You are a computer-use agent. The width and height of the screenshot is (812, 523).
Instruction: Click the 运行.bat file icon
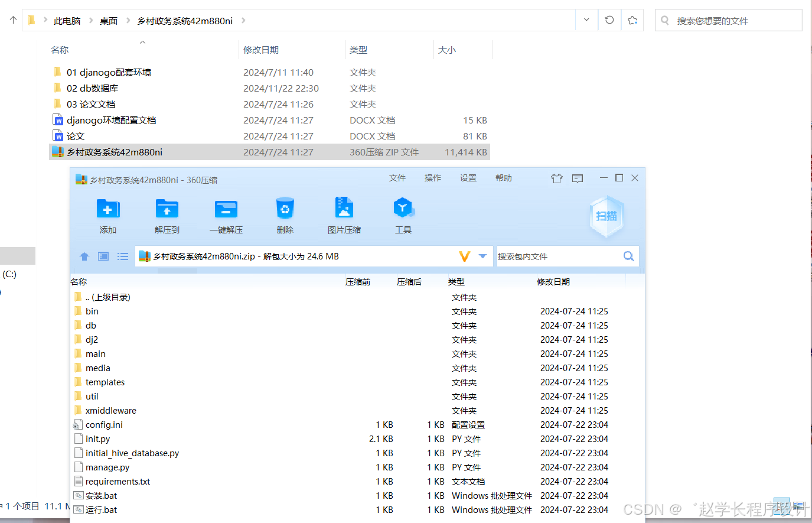point(78,510)
